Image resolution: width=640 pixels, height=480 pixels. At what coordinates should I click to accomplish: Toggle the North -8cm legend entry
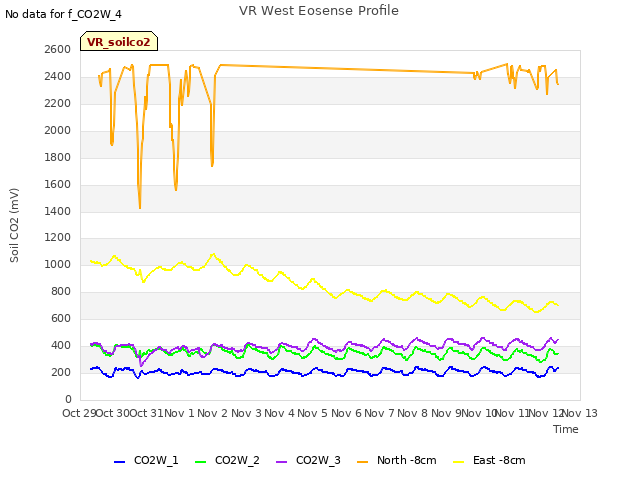pyautogui.click(x=397, y=460)
